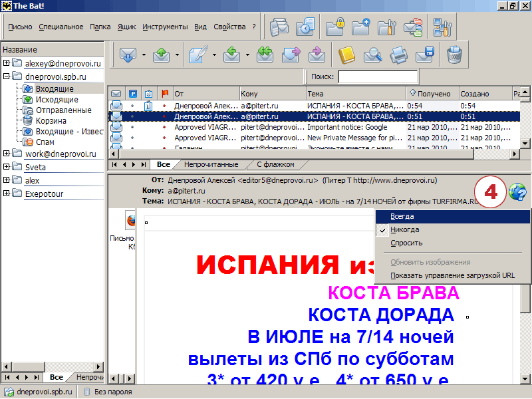This screenshot has height=399, width=532.
Task: Click the printer icon in toolbar
Action: [398, 55]
